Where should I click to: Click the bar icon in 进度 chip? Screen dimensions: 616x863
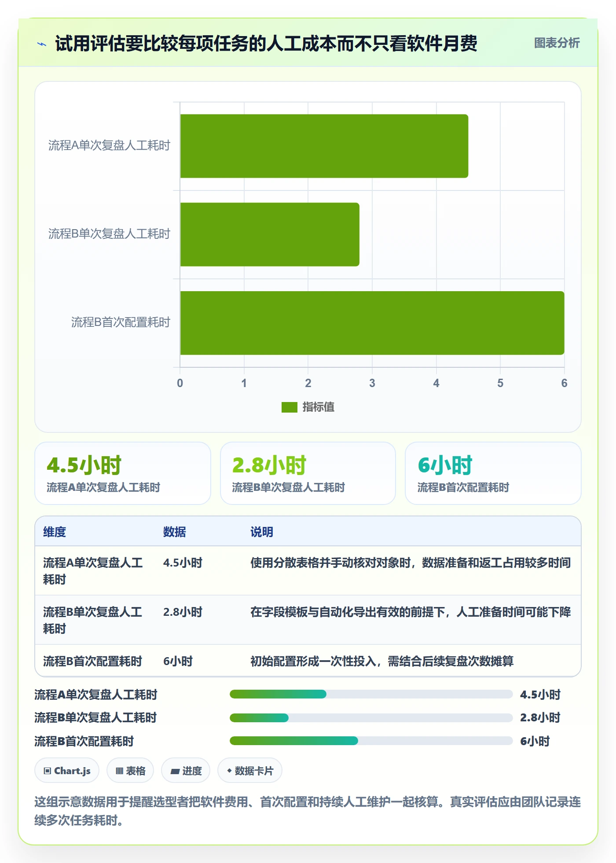[175, 771]
